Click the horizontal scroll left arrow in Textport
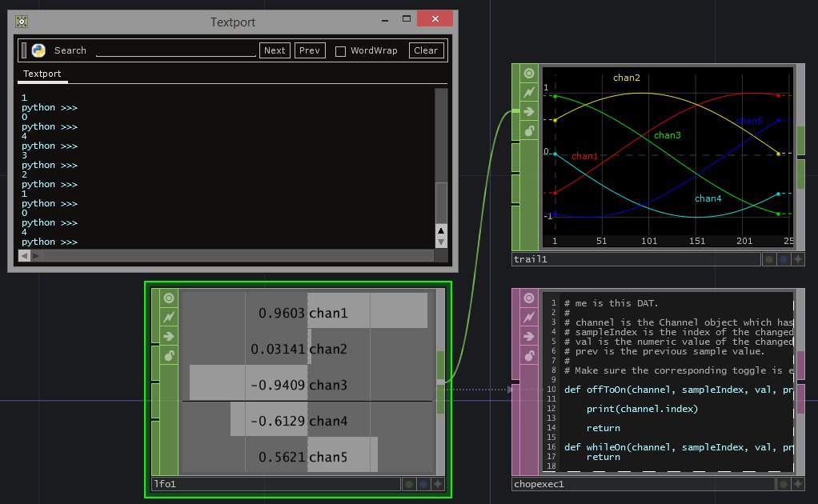The width and height of the screenshot is (818, 504). 24,256
